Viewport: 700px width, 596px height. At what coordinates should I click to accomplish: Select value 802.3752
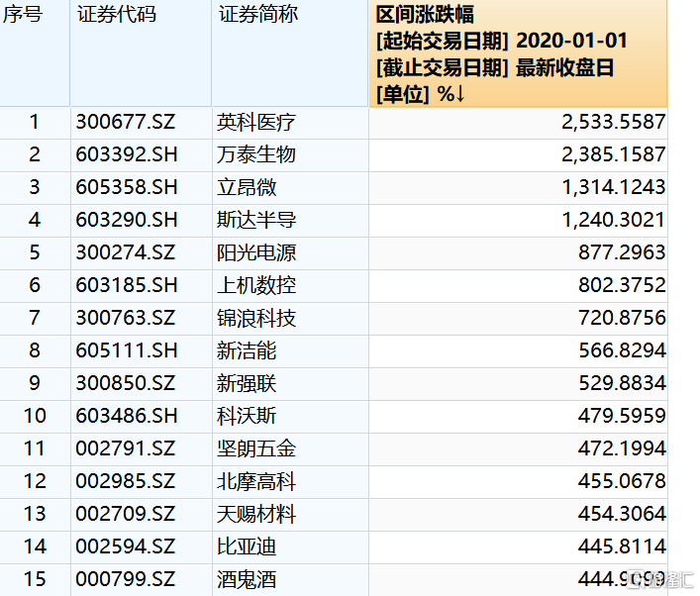(622, 285)
